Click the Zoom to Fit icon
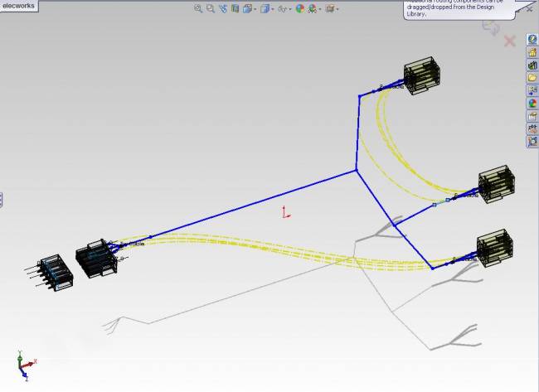 (198, 8)
